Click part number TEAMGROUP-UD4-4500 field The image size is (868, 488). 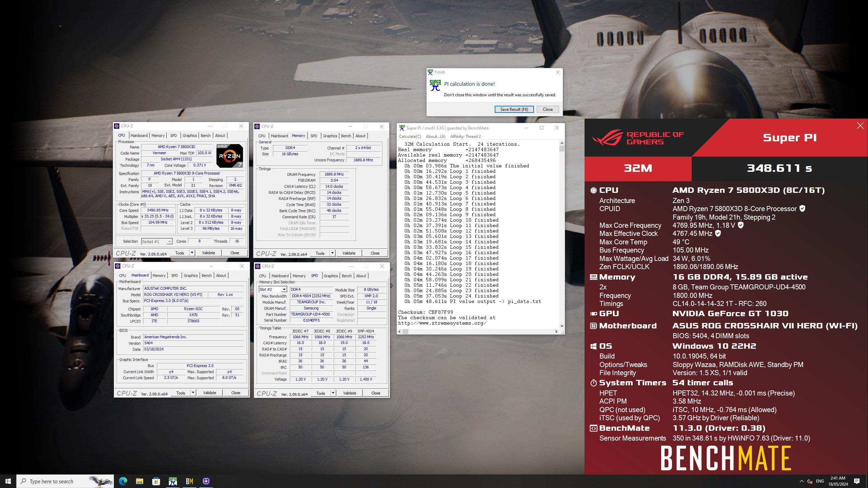[310, 314]
